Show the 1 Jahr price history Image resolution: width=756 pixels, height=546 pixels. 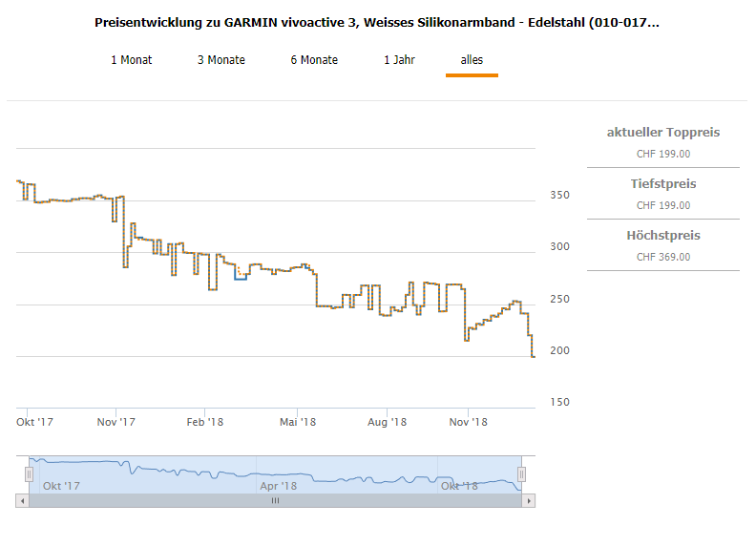tap(399, 60)
